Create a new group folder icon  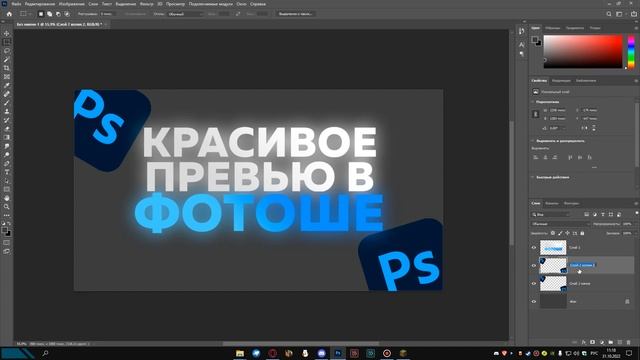tap(611, 342)
